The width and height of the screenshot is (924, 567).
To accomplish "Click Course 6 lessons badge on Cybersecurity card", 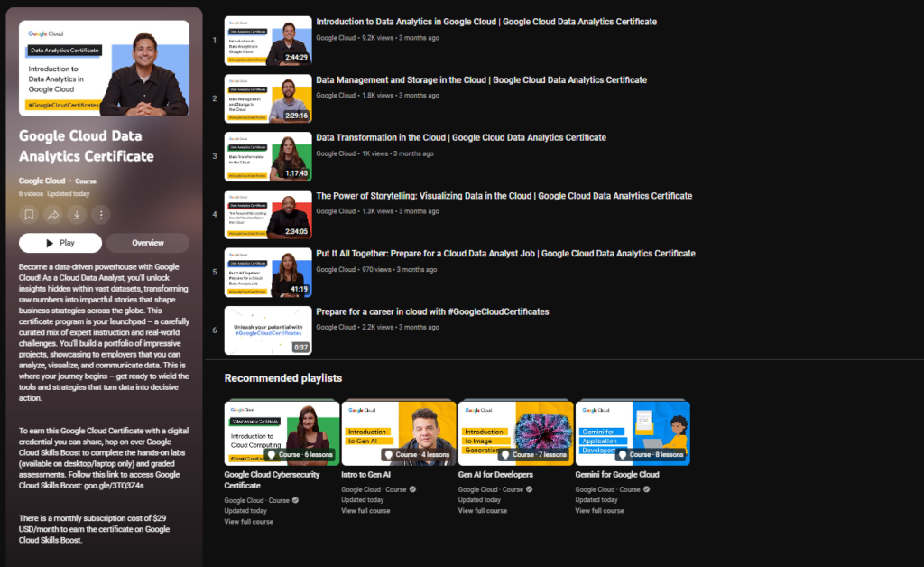I will pyautogui.click(x=300, y=455).
